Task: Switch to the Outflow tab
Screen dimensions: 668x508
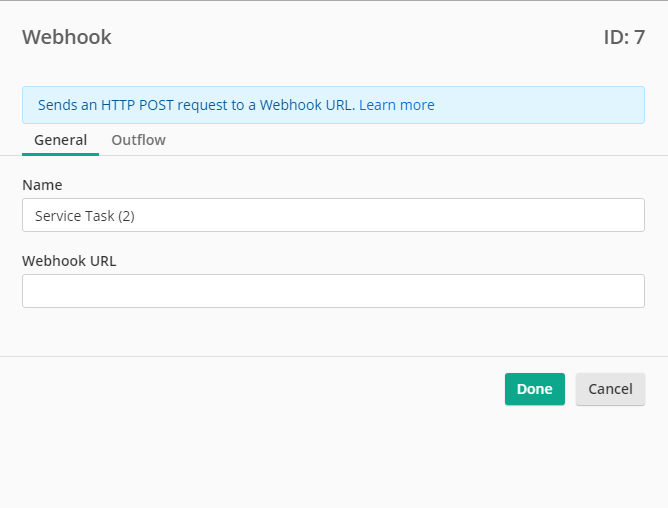Action: click(x=138, y=140)
